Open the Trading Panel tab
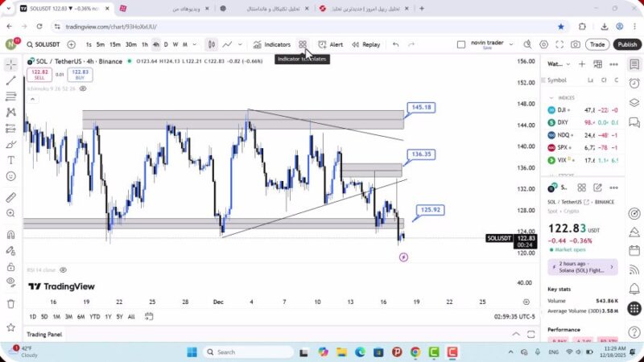 [x=44, y=334]
